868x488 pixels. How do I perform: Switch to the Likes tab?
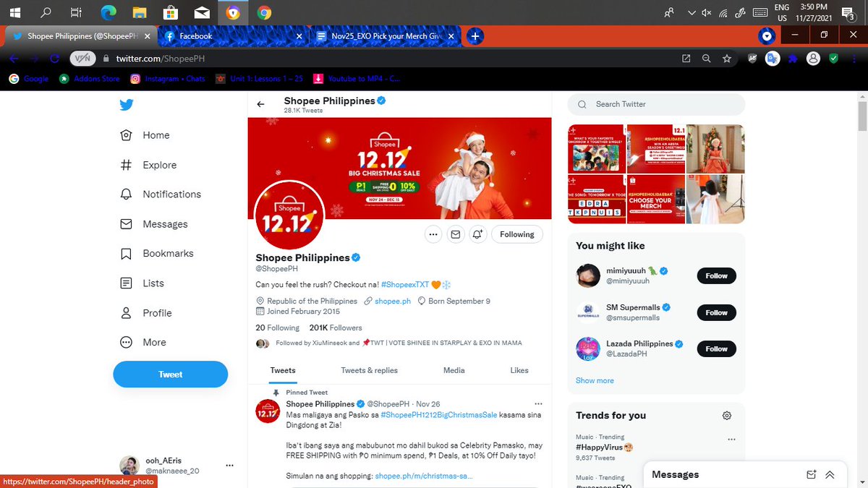pyautogui.click(x=519, y=370)
